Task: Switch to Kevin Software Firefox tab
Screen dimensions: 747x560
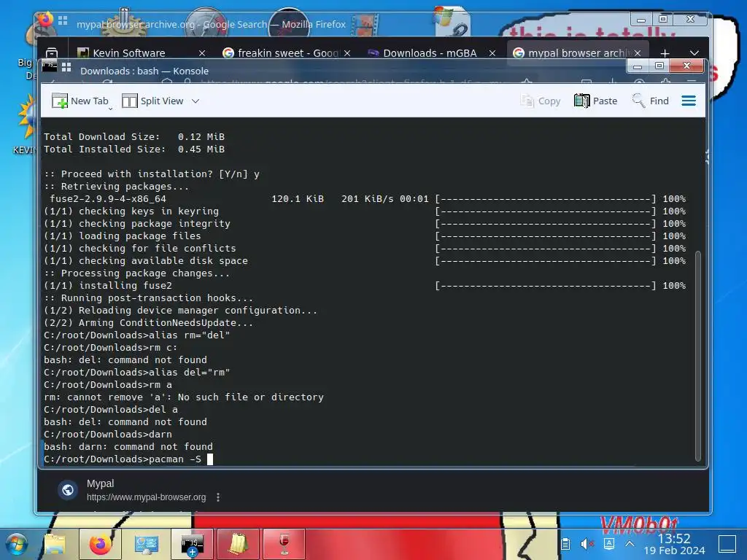Action: tap(128, 52)
